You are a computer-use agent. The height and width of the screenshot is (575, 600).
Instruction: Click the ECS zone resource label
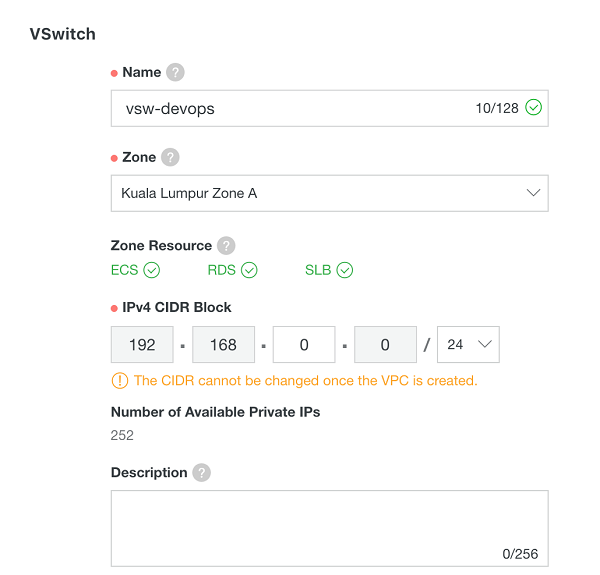124,270
